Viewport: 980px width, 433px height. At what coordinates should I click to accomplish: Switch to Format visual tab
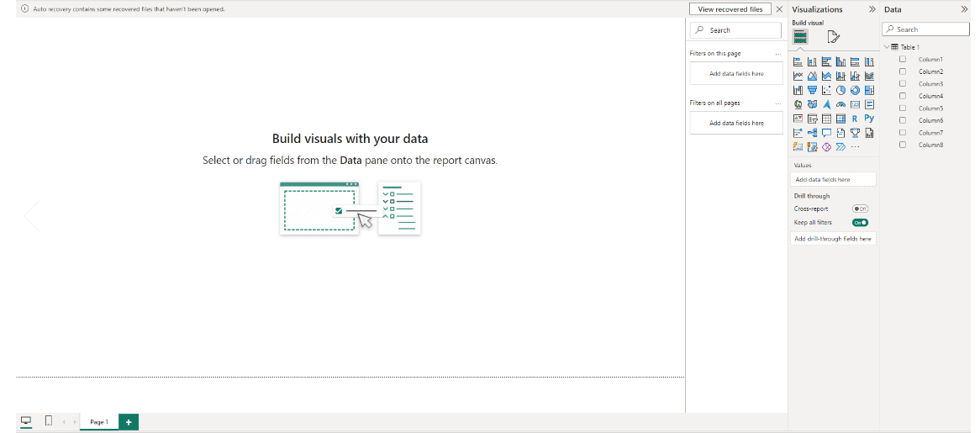(833, 37)
